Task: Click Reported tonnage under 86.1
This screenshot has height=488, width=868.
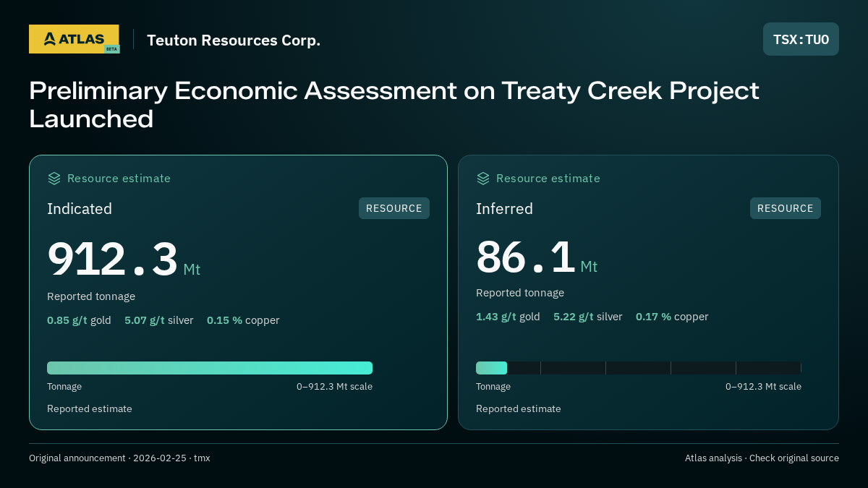Action: 520,293
